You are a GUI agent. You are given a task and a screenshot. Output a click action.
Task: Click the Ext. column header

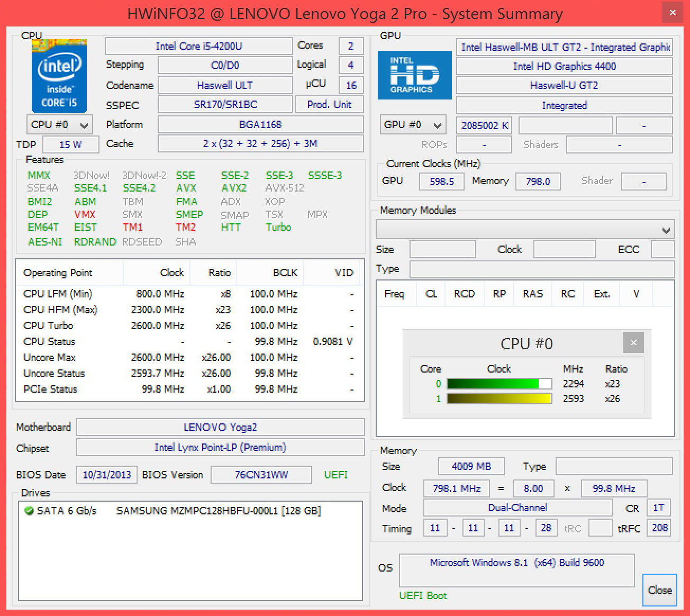tap(602, 294)
